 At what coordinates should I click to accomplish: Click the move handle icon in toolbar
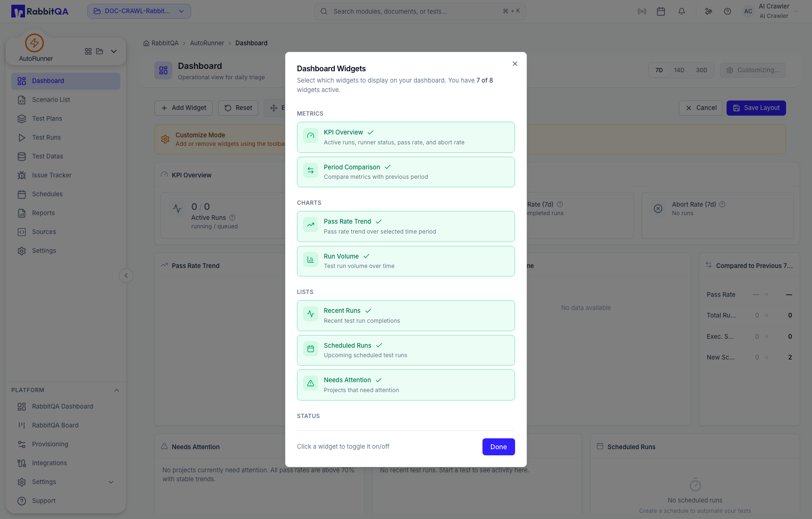[x=274, y=108]
